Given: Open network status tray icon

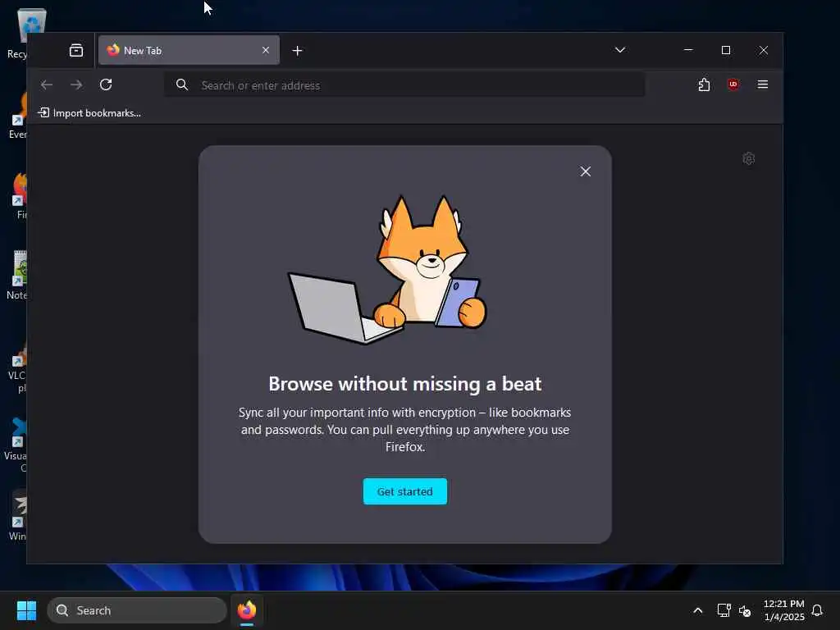Looking at the screenshot, I should pyautogui.click(x=724, y=610).
